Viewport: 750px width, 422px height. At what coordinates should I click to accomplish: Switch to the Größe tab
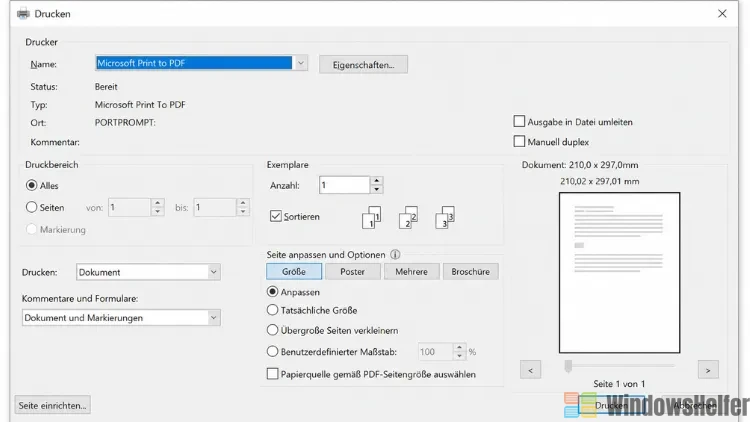pyautogui.click(x=294, y=271)
